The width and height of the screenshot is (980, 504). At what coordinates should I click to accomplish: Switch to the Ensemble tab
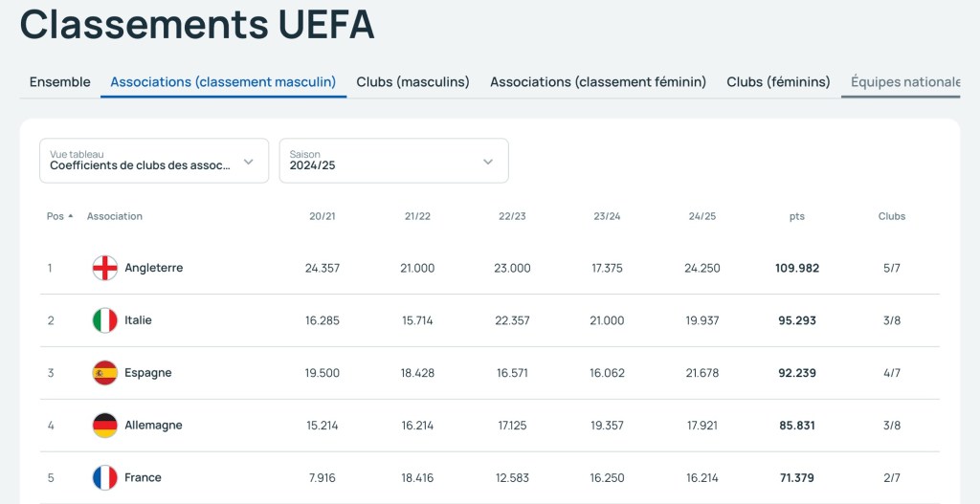tap(59, 82)
